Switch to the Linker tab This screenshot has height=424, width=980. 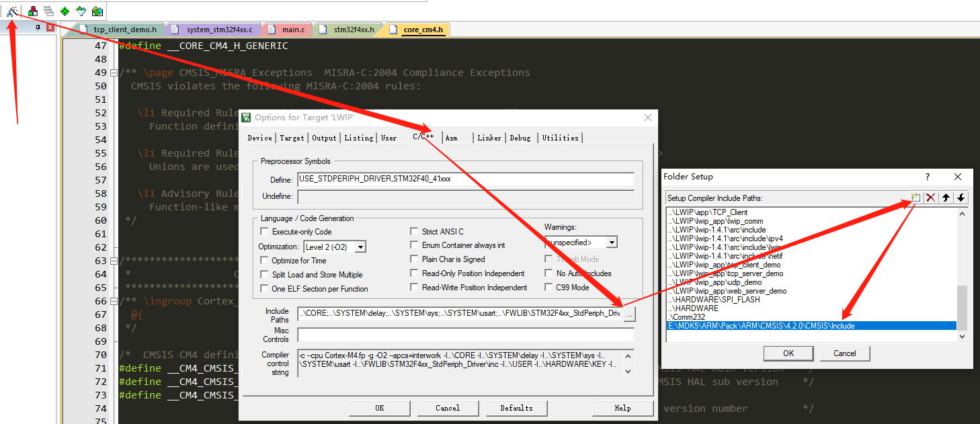[489, 138]
